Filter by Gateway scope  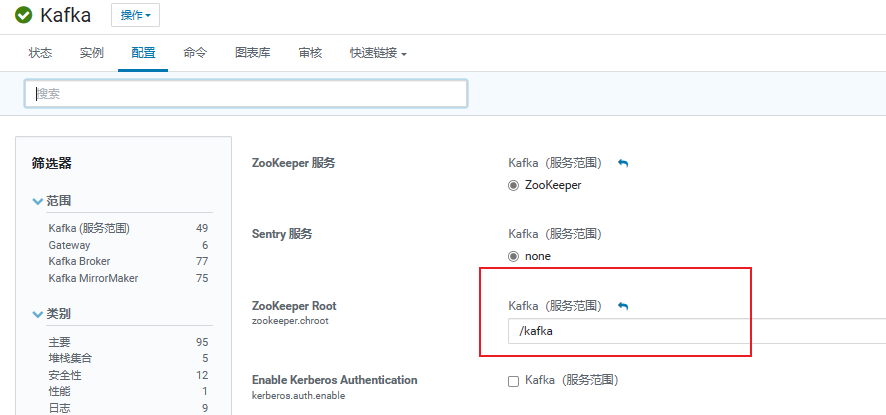coord(69,245)
